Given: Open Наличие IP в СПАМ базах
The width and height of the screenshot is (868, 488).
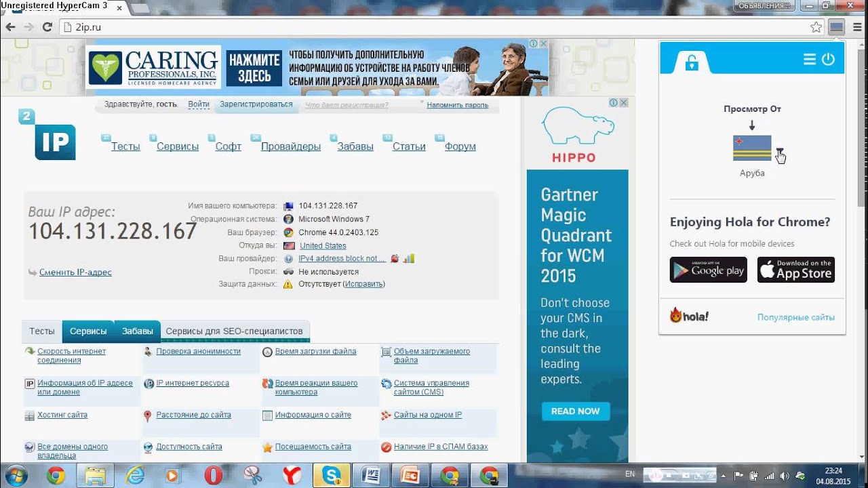Looking at the screenshot, I should 441,447.
